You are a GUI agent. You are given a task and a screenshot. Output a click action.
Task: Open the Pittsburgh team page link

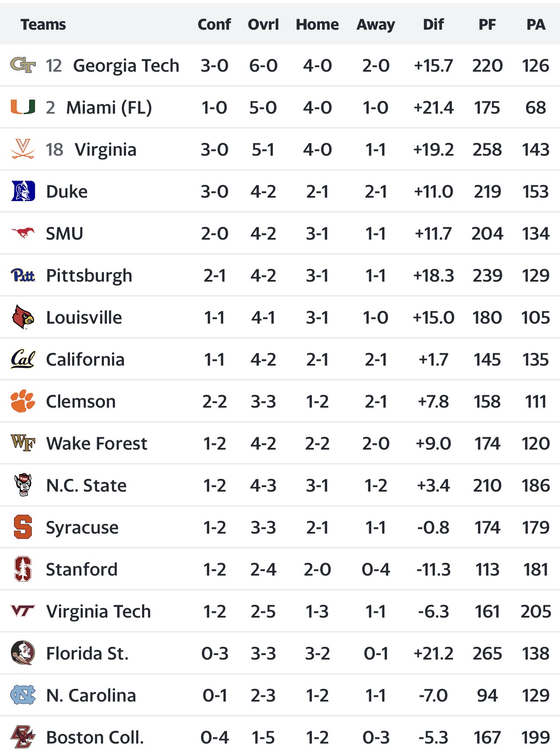tap(89, 276)
